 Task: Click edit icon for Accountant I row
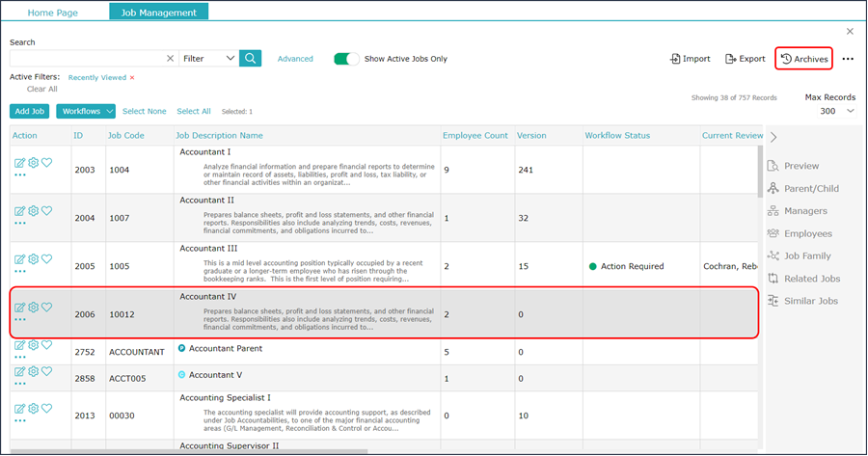19,163
